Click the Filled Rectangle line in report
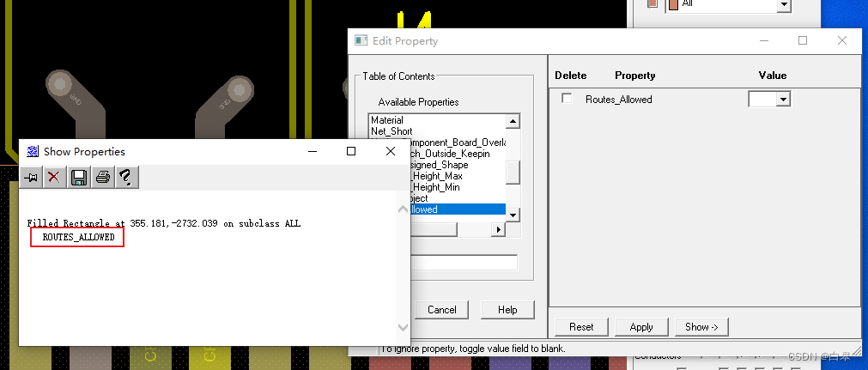 164,223
